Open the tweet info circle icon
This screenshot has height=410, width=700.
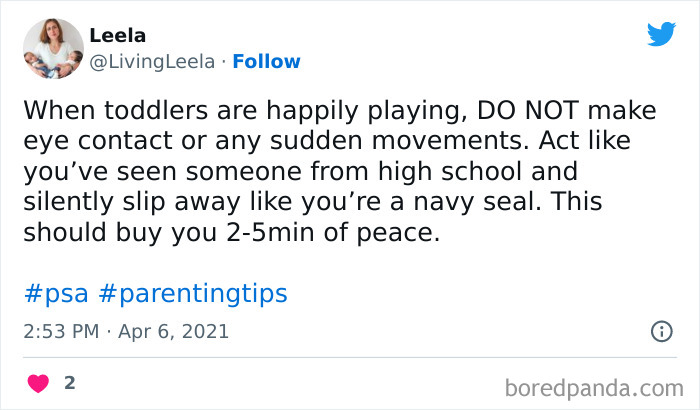(661, 330)
